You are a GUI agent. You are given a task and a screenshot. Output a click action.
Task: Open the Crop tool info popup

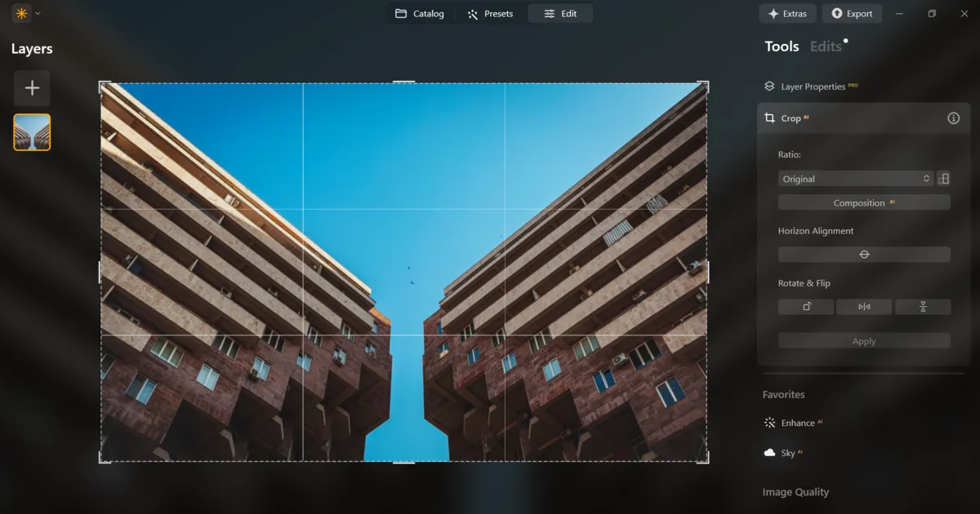tap(952, 117)
